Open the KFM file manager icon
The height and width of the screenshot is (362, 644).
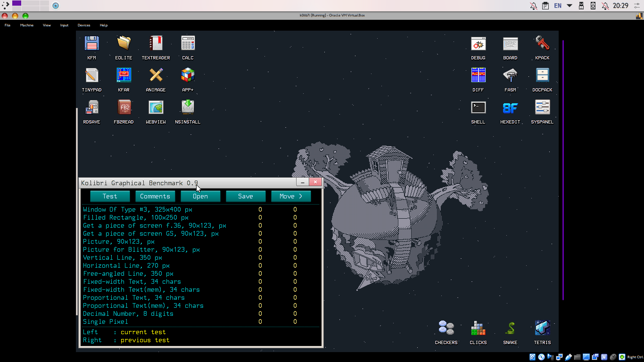(91, 43)
